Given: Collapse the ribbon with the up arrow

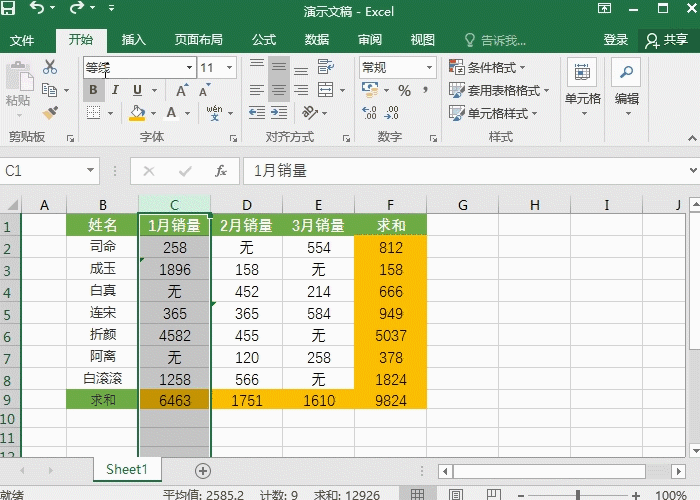Looking at the screenshot, I should click(x=692, y=138).
